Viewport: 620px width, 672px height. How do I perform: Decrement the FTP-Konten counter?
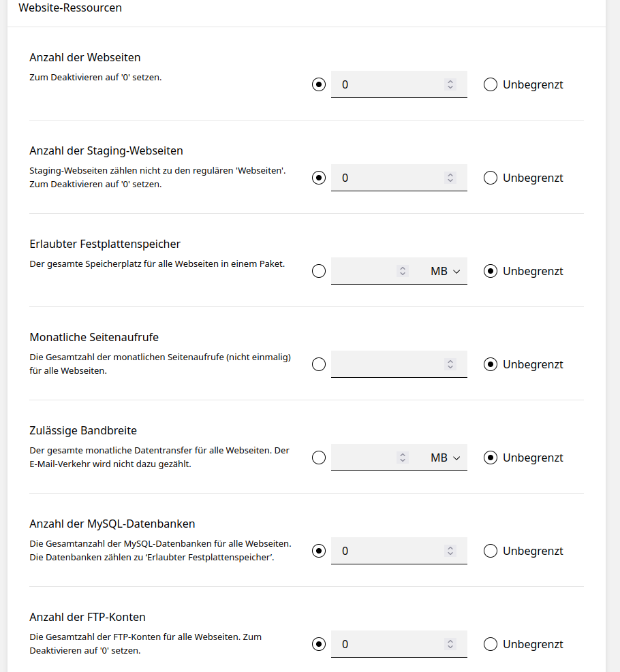tap(450, 647)
